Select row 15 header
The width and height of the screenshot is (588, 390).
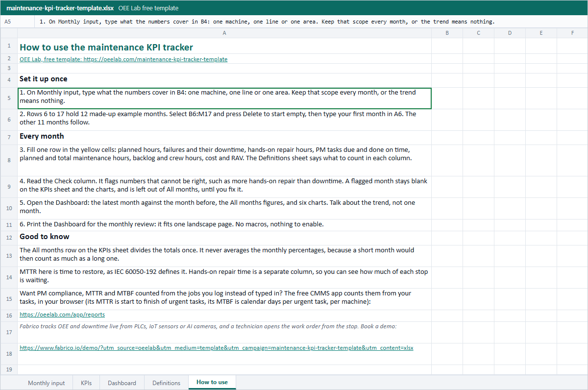pos(9,299)
